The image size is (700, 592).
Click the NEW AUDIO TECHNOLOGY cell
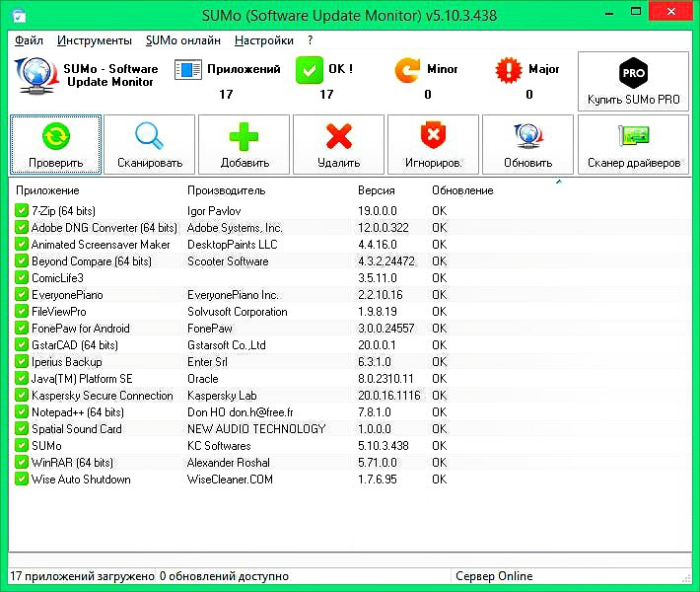(x=256, y=428)
